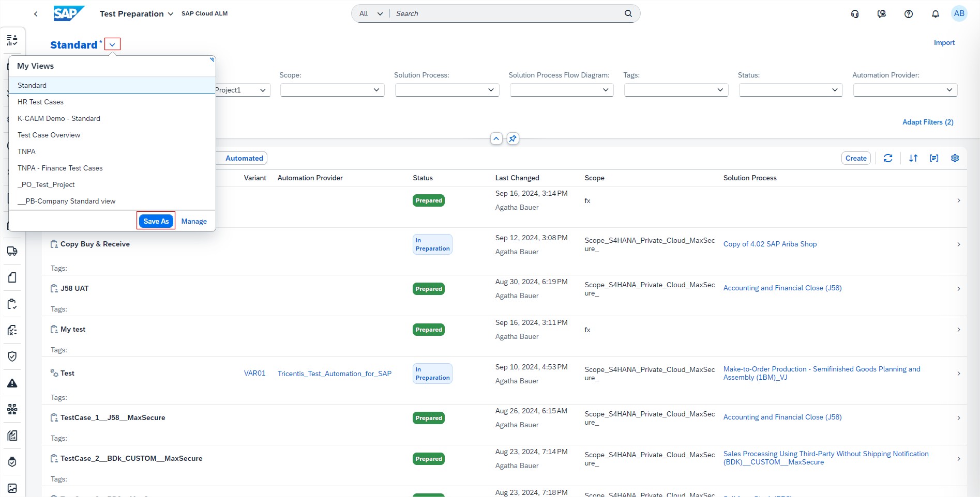Open the sort icon in table toolbar
This screenshot has height=497, width=980.
[913, 158]
